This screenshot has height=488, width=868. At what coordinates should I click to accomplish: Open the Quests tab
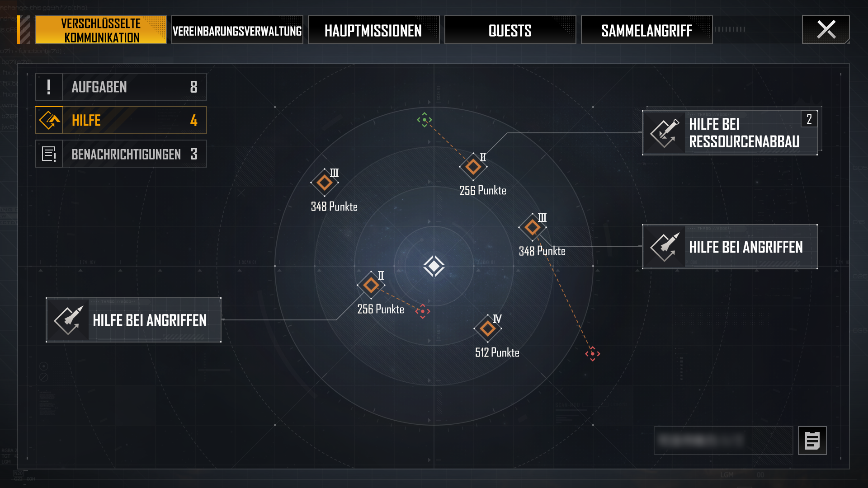coord(510,30)
